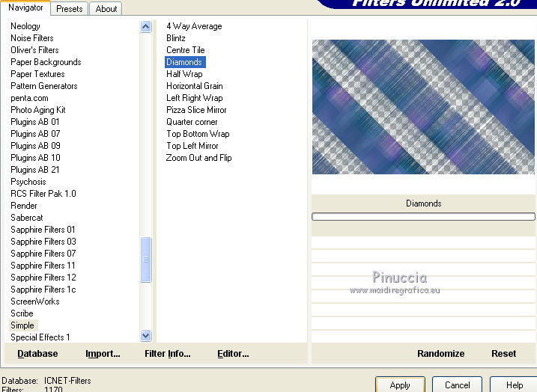Select Noise Filters category

tap(32, 38)
